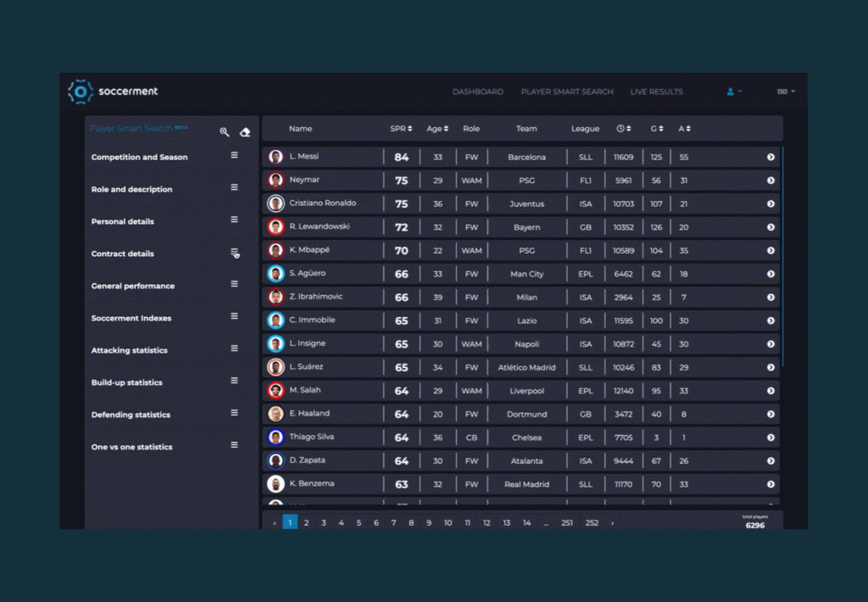Sort table by Age column

(437, 129)
